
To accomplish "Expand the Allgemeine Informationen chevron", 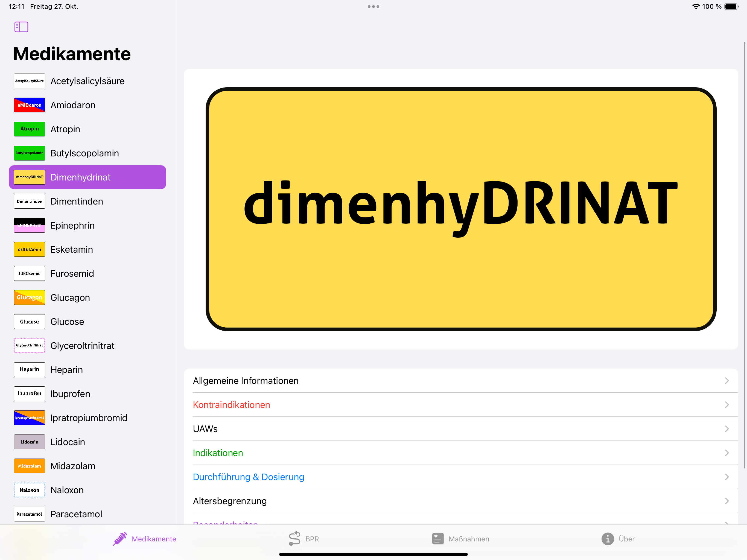I will 727,381.
